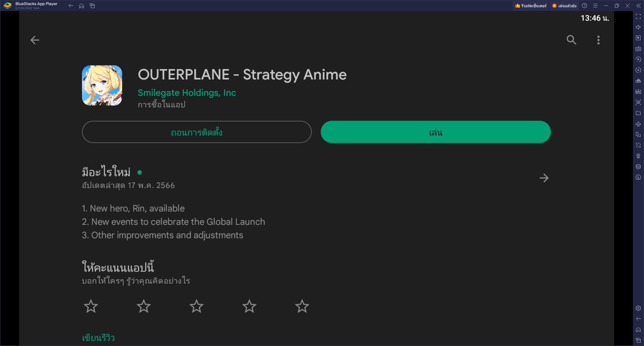Screen dimensions: 644x346
Task: Click the OUTERPLANE app icon thumbnail
Action: click(x=102, y=85)
